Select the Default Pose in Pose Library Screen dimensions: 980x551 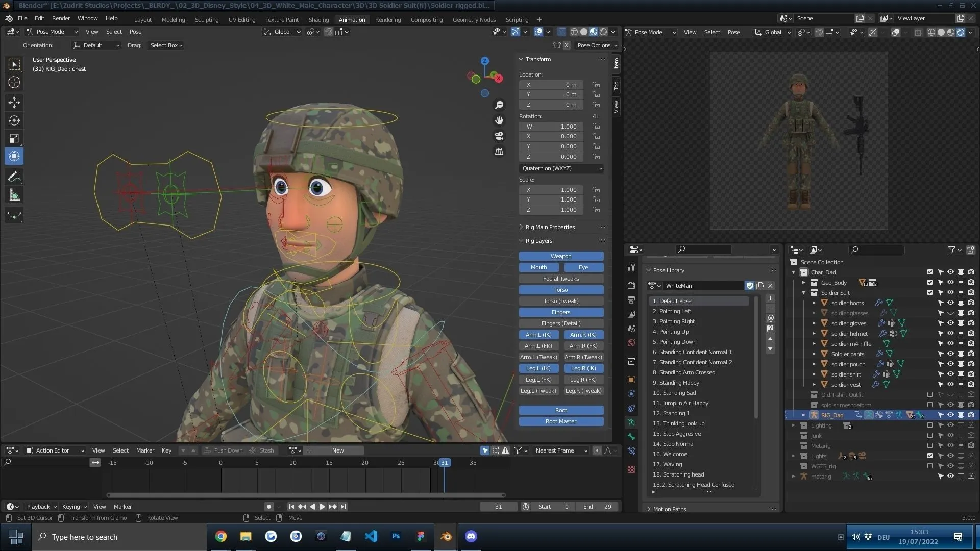(672, 301)
